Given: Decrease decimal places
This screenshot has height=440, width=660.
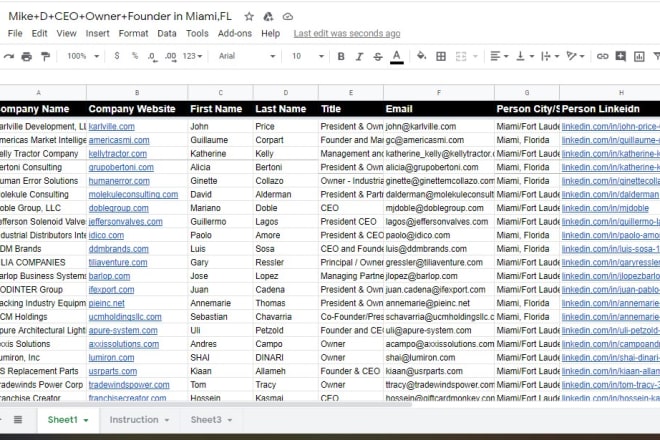Looking at the screenshot, I should [152, 56].
